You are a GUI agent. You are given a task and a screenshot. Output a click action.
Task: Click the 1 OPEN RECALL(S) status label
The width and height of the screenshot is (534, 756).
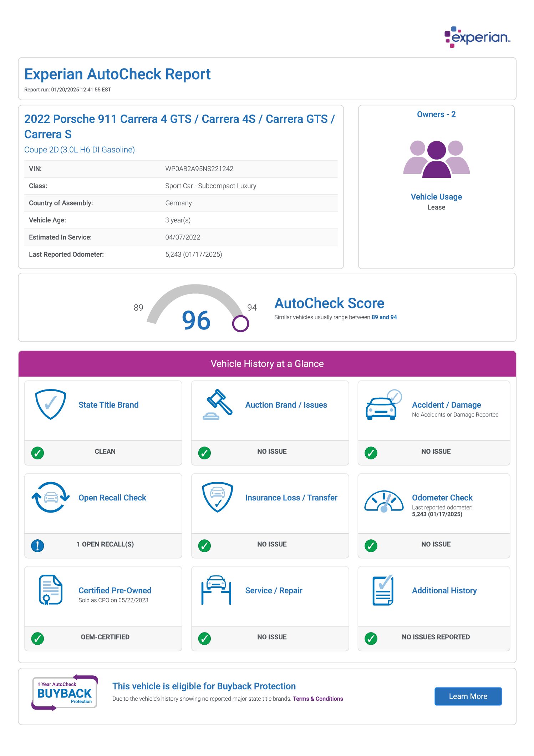105,544
